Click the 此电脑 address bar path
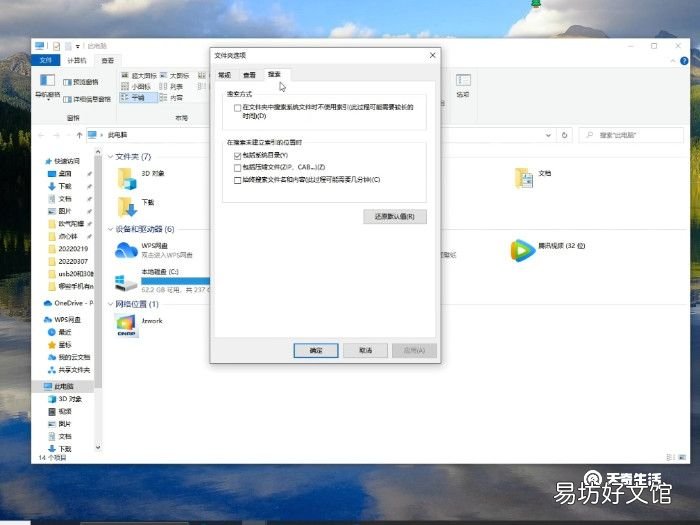Screen dimensions: 700x525 coord(117,135)
